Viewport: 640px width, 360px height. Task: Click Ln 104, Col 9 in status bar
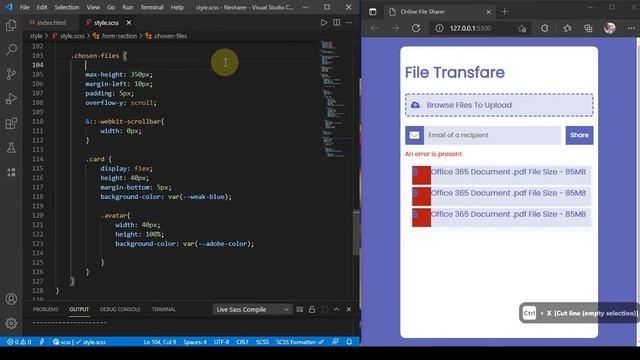tap(160, 342)
